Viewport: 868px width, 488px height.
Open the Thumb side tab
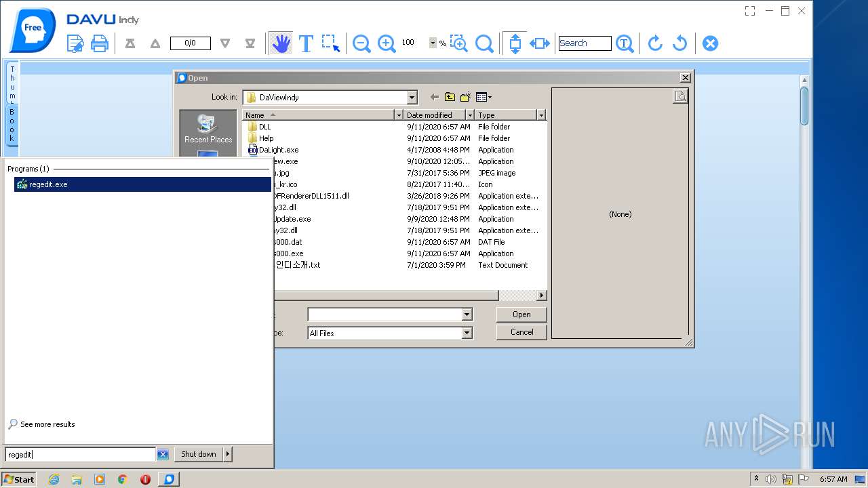coord(12,83)
